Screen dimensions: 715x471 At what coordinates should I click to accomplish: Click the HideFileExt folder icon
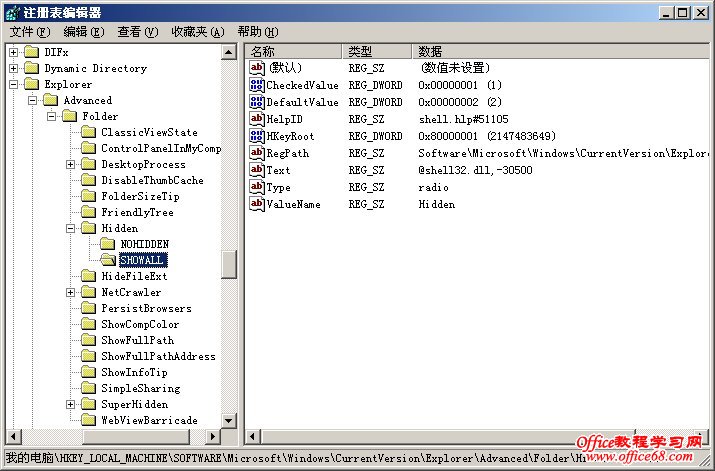click(x=88, y=276)
